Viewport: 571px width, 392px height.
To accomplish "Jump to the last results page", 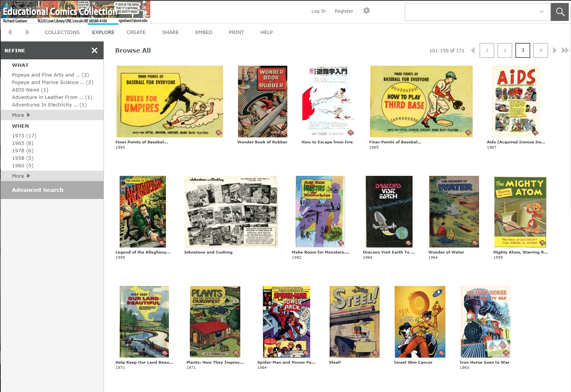I will [565, 50].
